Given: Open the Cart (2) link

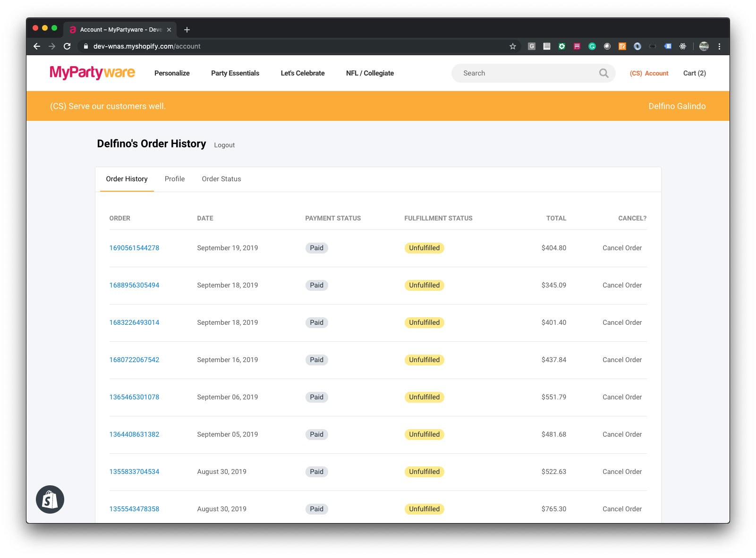Looking at the screenshot, I should pos(694,73).
